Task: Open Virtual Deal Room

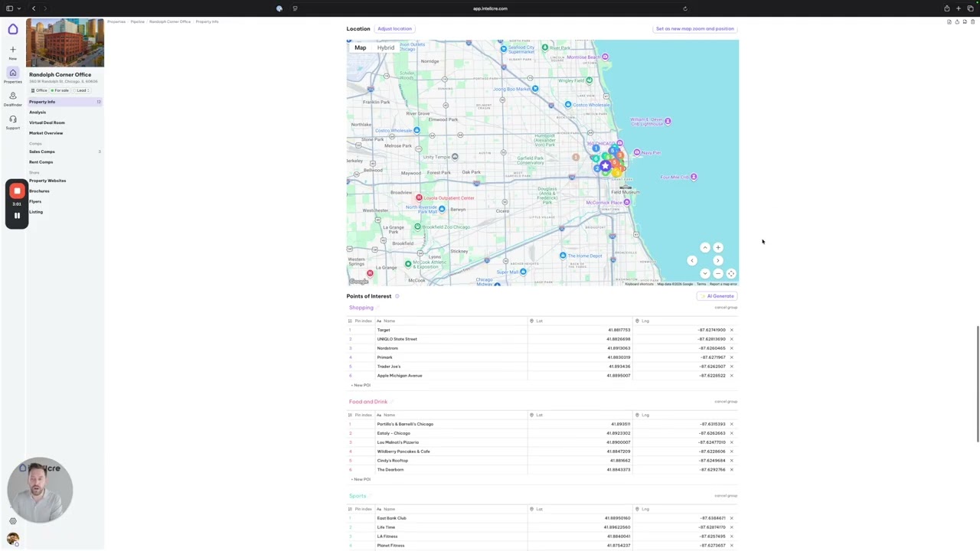Action: tap(47, 122)
